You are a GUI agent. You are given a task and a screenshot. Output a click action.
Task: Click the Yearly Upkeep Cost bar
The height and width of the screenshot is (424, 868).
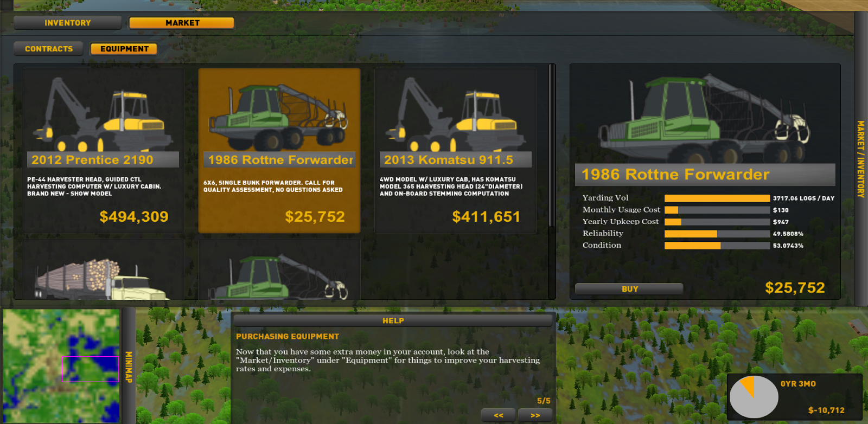717,222
